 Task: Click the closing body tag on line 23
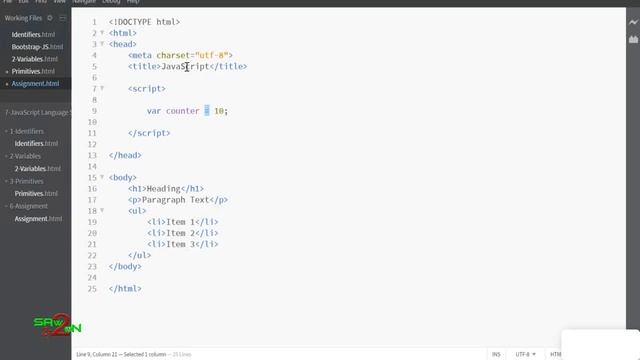[x=125, y=267]
